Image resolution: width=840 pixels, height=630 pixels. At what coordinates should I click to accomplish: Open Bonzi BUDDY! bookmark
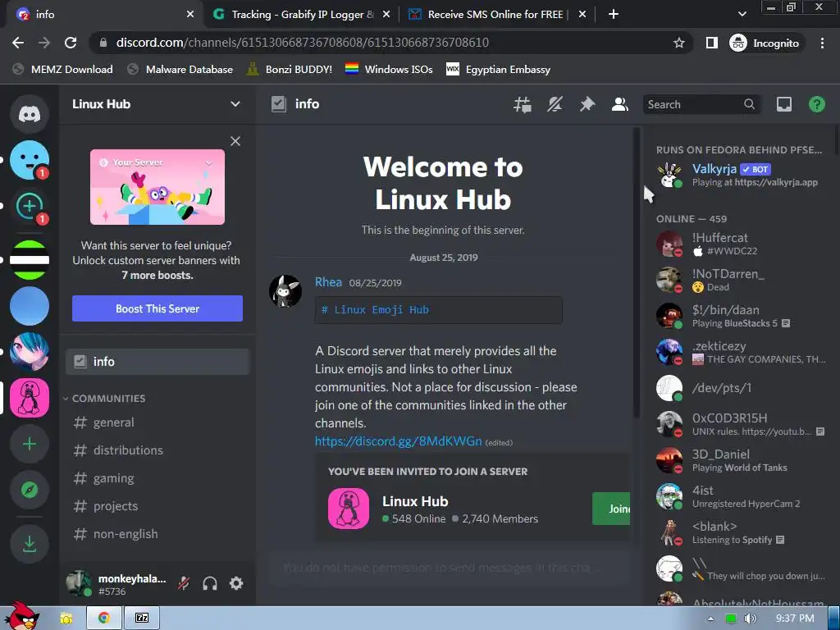pos(290,69)
